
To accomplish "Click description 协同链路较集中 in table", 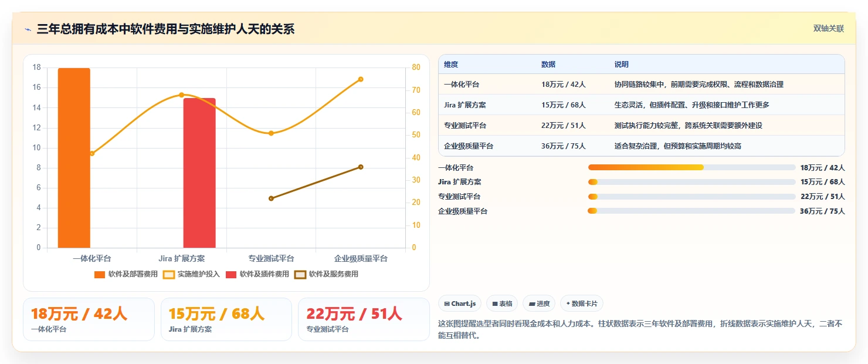I will (x=699, y=85).
